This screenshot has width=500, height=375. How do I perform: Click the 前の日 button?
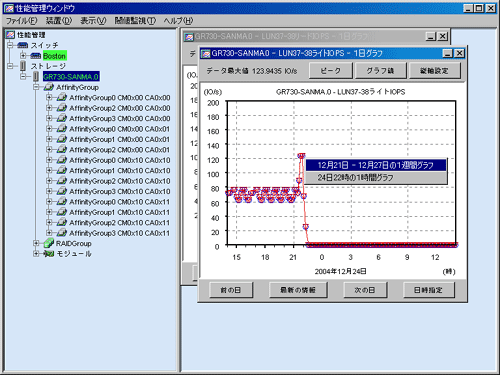(x=231, y=290)
